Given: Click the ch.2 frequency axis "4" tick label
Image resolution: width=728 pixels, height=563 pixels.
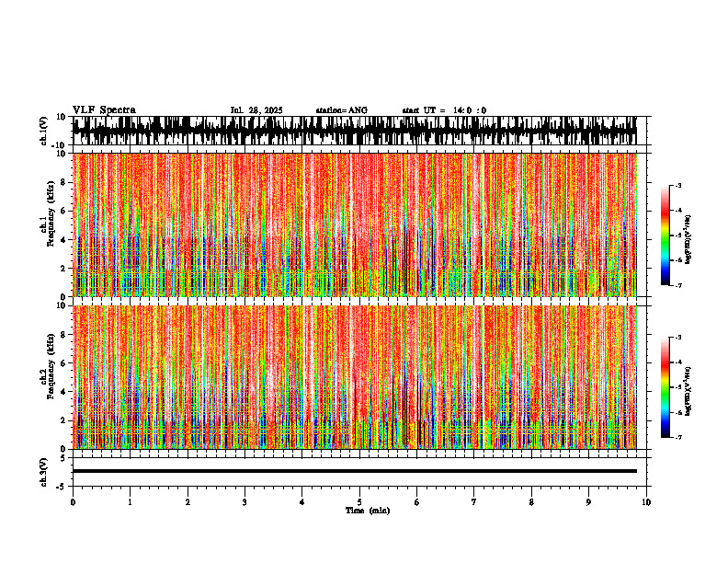Looking at the screenshot, I should [x=64, y=392].
